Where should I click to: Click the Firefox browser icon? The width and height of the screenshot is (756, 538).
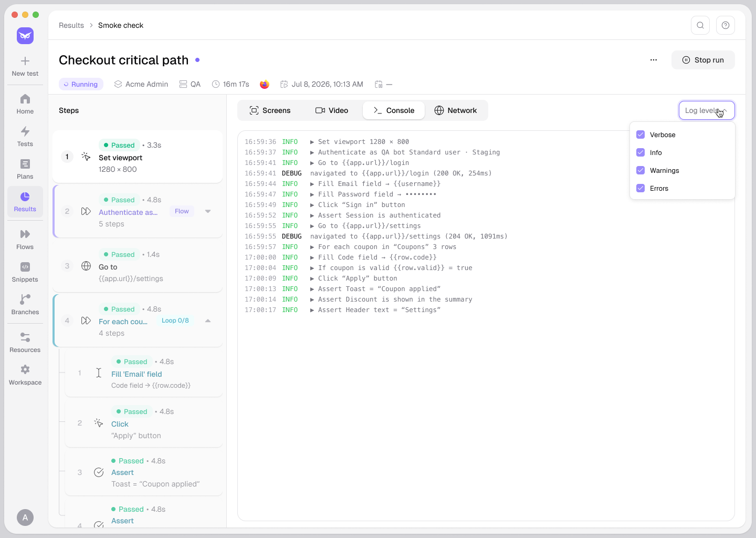[x=265, y=84]
